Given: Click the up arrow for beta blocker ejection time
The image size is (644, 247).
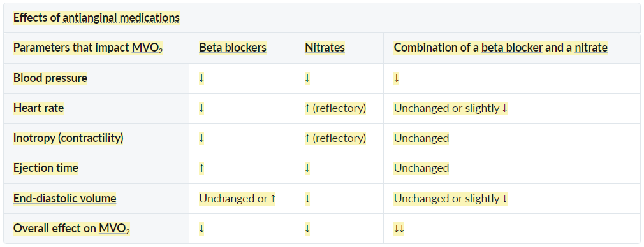Looking at the screenshot, I should tap(201, 169).
